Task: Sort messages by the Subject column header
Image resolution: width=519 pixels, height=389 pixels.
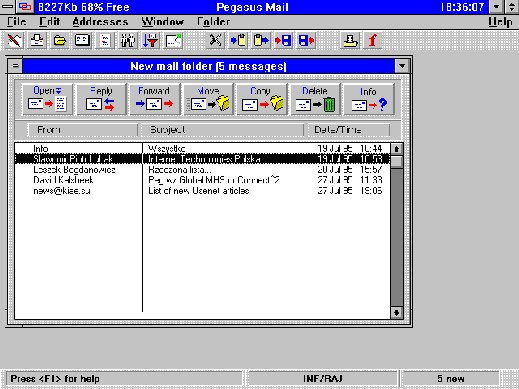Action: pyautogui.click(x=222, y=130)
